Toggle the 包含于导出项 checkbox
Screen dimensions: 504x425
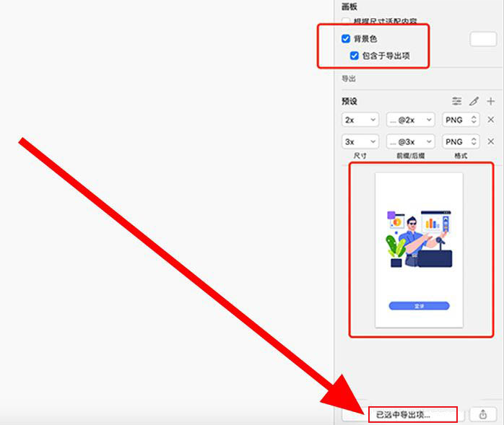point(355,56)
